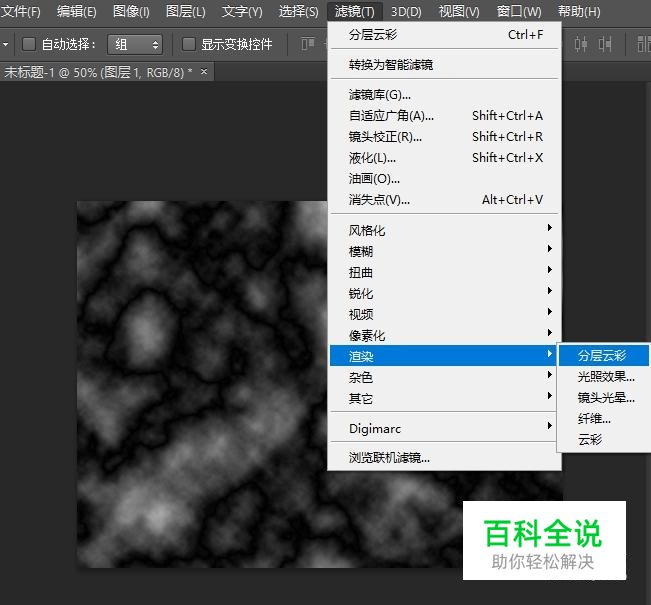The height and width of the screenshot is (605, 651).
Task: Click the align top edges icon
Action: (308, 44)
